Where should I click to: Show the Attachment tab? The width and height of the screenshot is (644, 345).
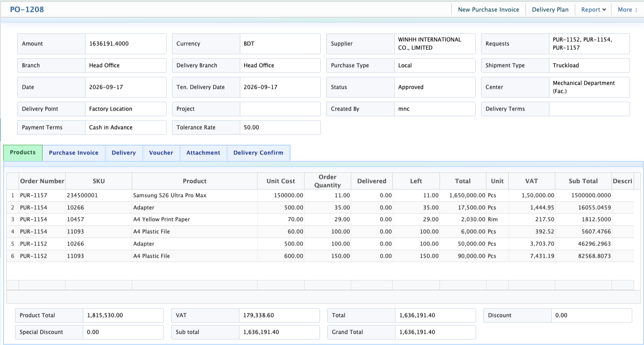pyautogui.click(x=203, y=153)
